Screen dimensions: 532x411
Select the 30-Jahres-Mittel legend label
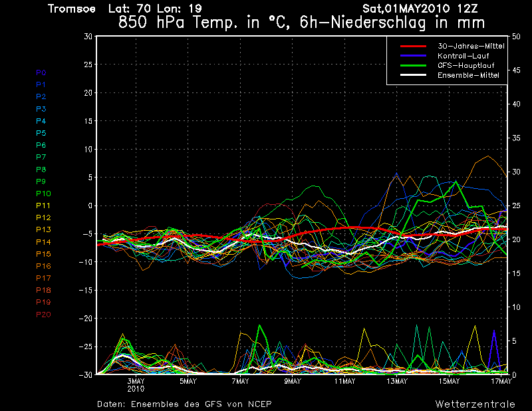(471, 47)
